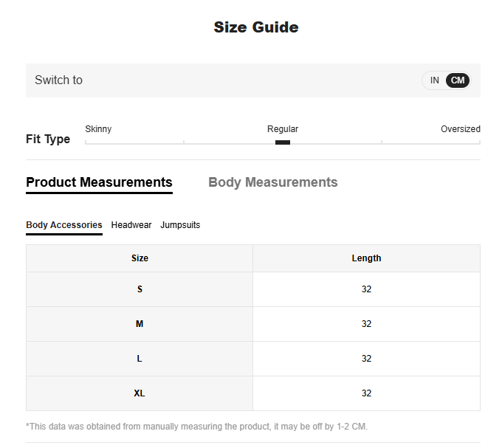The width and height of the screenshot is (502, 448).
Task: Select the S size row label
Action: click(140, 289)
